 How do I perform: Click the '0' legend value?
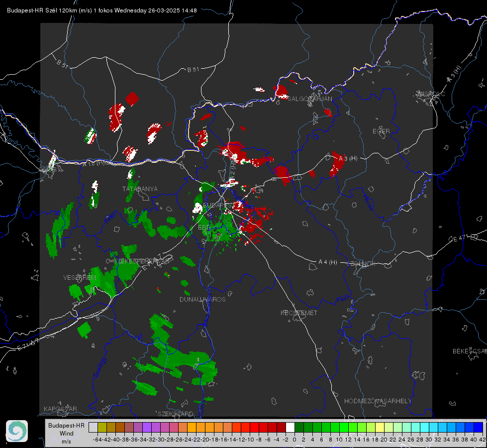click(294, 440)
